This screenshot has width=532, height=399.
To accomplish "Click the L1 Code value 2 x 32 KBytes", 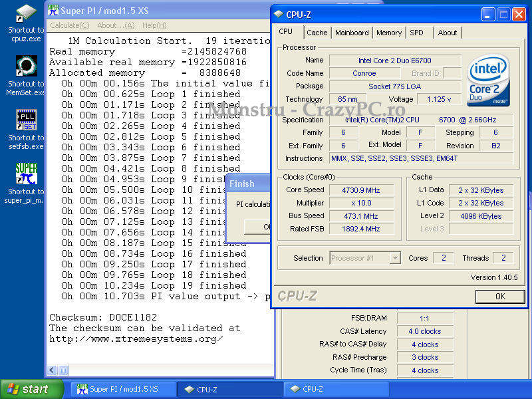I will click(x=481, y=203).
